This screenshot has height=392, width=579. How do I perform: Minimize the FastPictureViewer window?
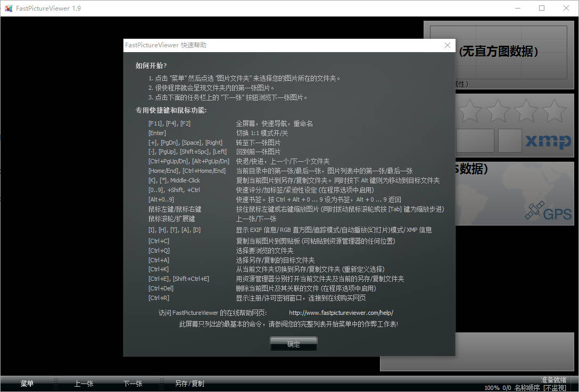(x=518, y=8)
